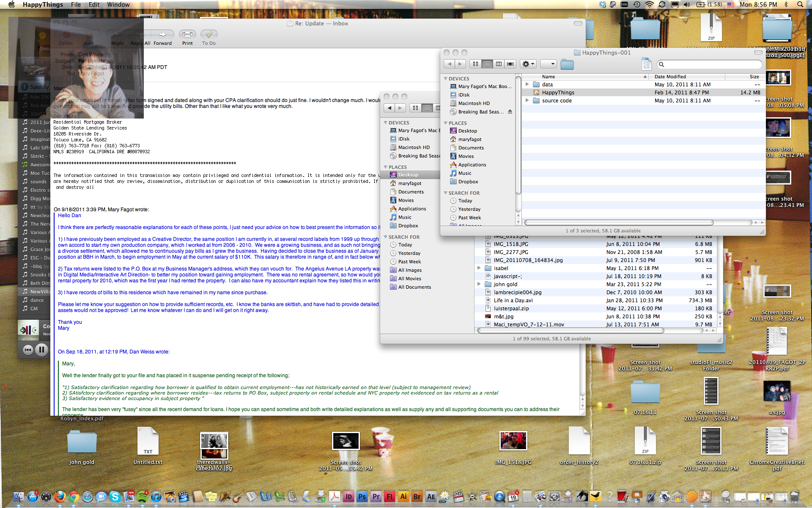
Task: Click the Name column header to sort
Action: (586, 77)
